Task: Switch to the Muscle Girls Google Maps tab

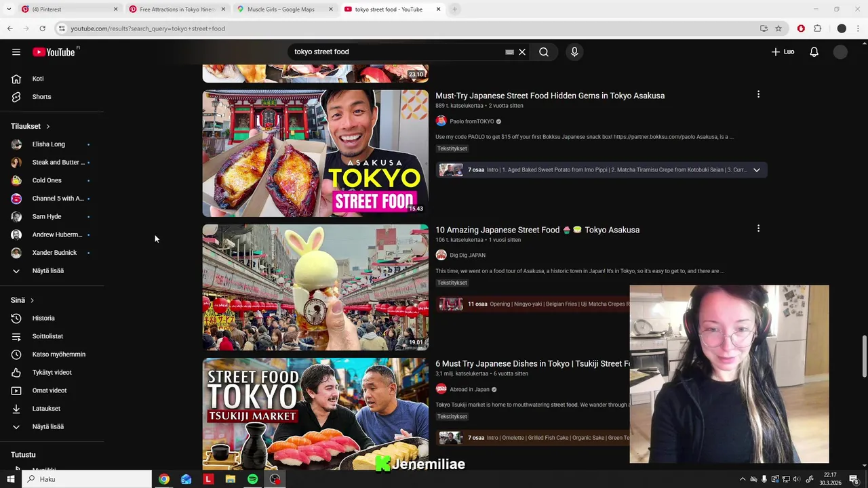Action: [x=283, y=9]
